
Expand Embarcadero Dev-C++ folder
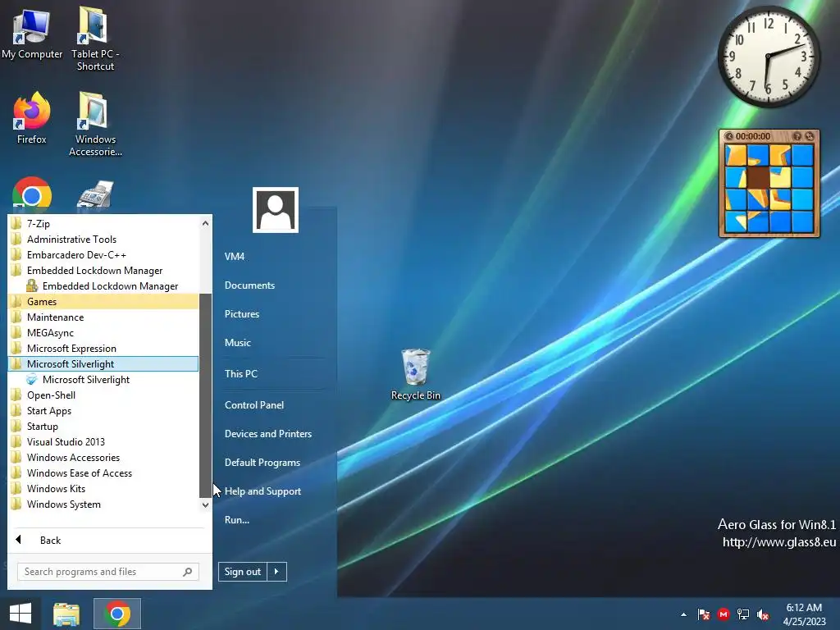[x=103, y=254]
